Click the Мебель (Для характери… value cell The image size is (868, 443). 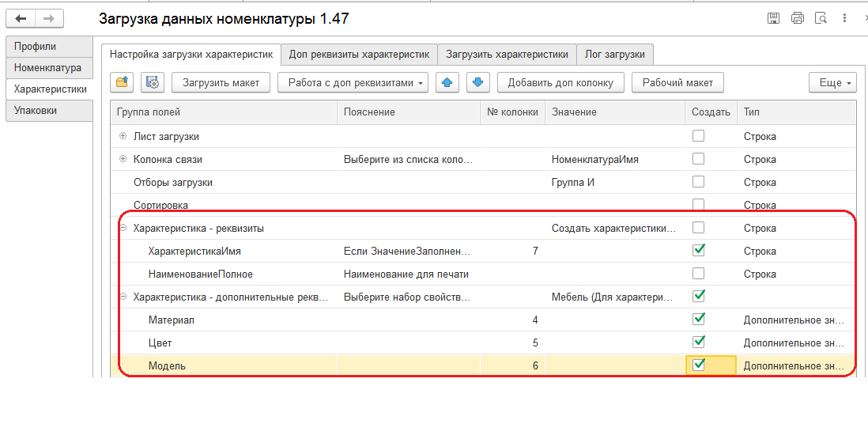pos(615,297)
